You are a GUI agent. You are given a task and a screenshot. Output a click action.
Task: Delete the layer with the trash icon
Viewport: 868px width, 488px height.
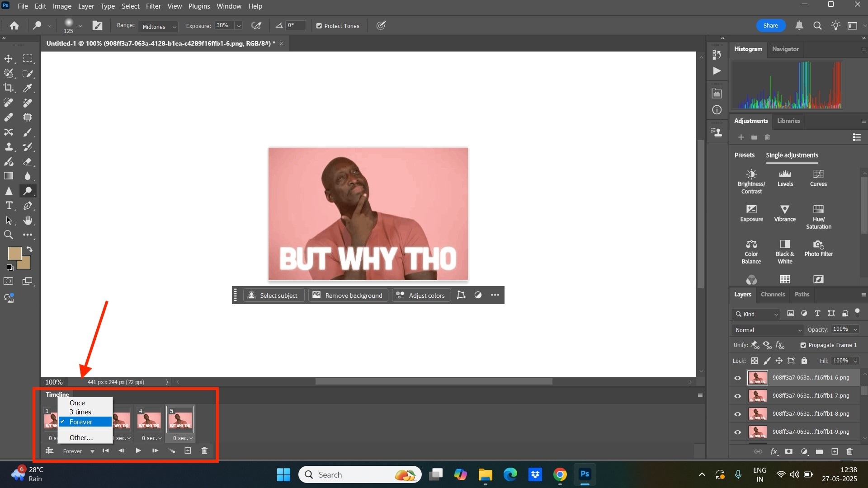[849, 451]
